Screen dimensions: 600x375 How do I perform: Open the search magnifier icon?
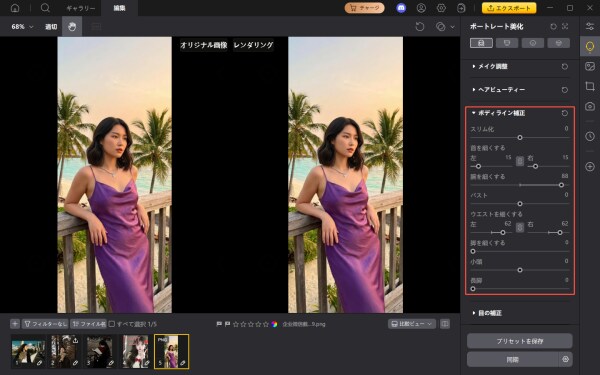(x=45, y=8)
